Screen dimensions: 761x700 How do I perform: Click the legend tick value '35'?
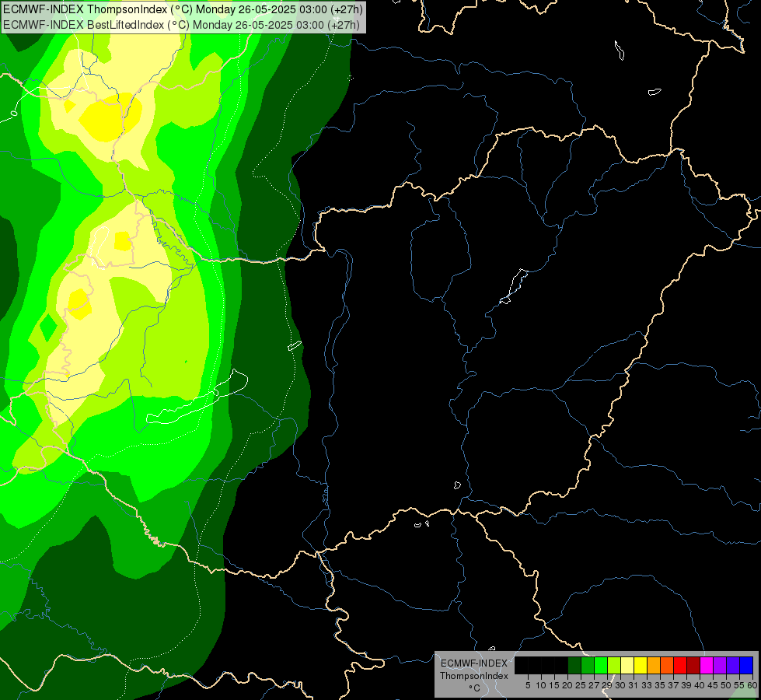(660, 685)
